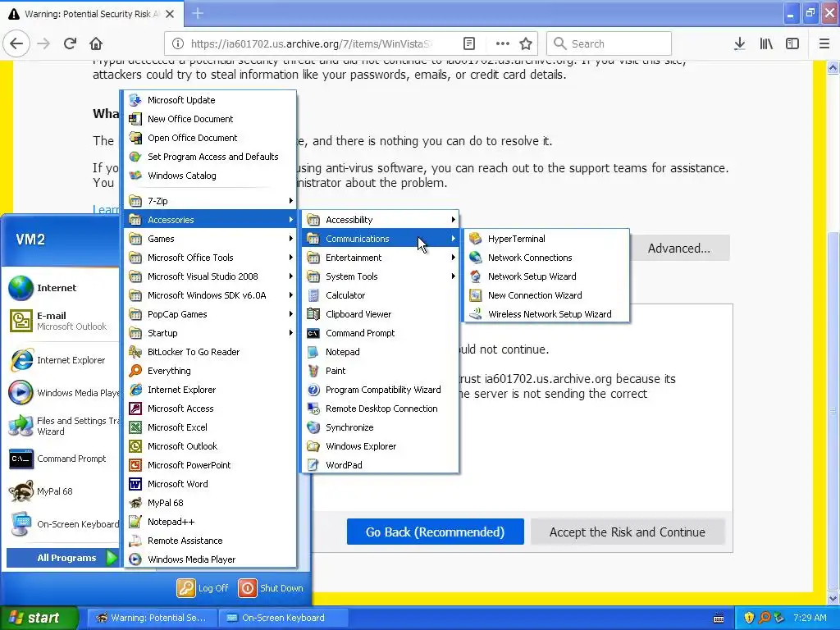Open E-mail Microsoft Outlook in Start menu
The height and width of the screenshot is (630, 840).
(x=60, y=321)
